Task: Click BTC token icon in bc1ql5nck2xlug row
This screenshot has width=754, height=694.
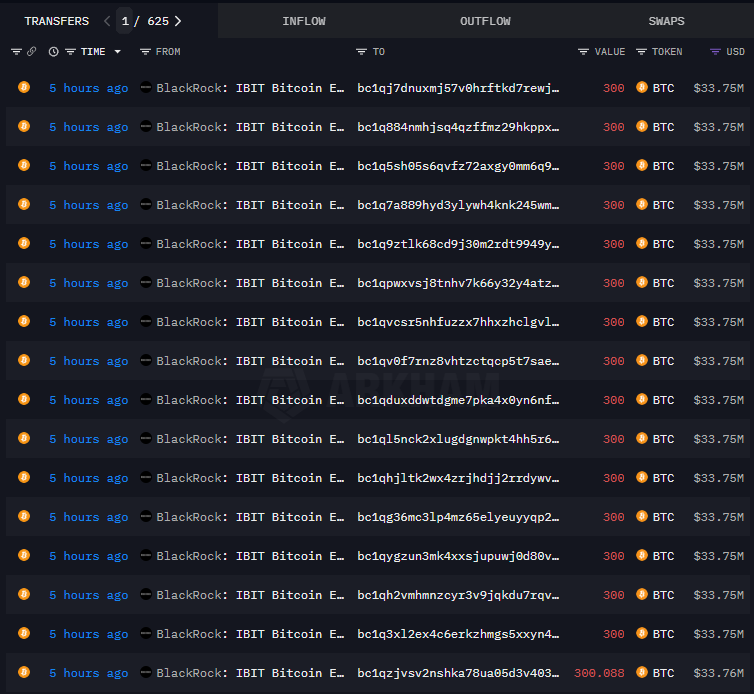Action: [x=641, y=438]
